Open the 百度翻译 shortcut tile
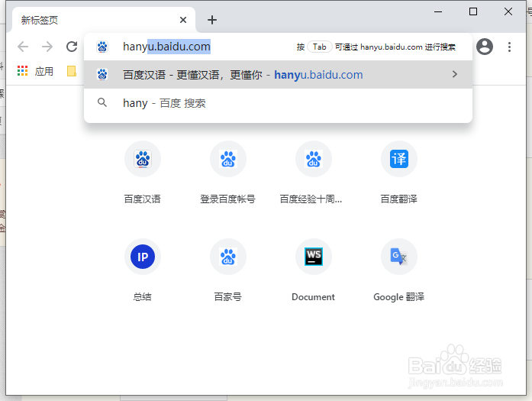532x401 pixels. [x=399, y=159]
